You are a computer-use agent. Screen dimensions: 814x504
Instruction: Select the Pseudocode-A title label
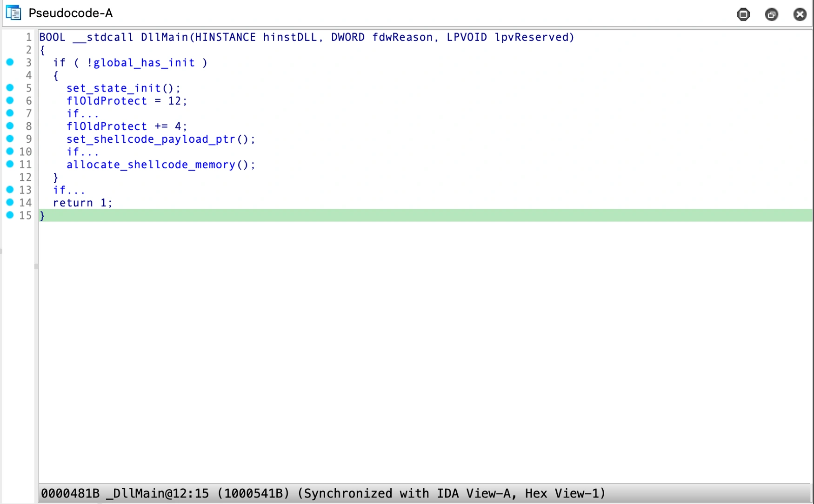point(70,13)
